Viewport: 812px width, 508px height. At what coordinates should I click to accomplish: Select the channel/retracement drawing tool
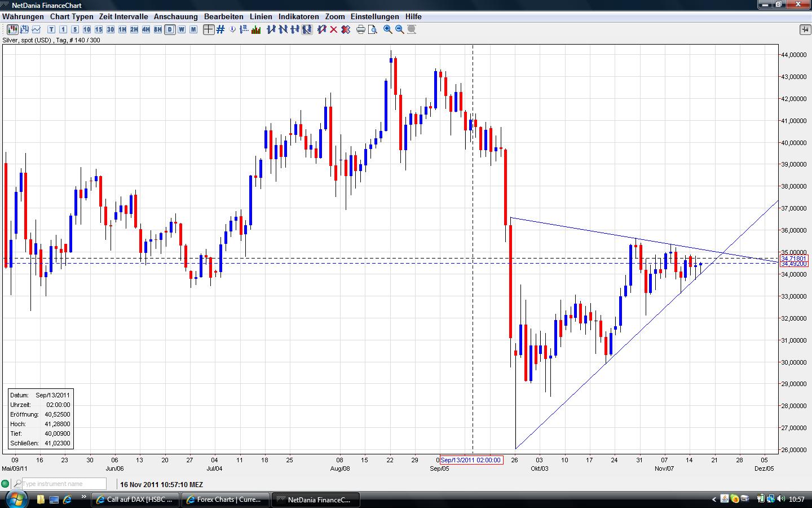(x=307, y=29)
